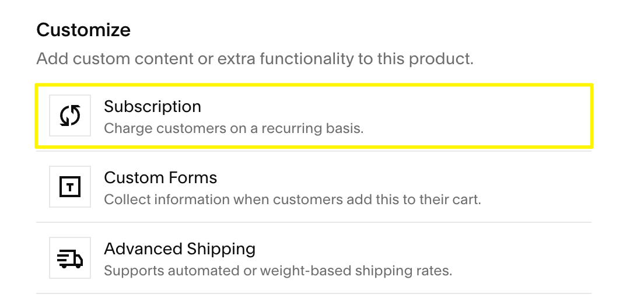Open the Custom Forms option title
The image size is (644, 308).
[x=160, y=178]
